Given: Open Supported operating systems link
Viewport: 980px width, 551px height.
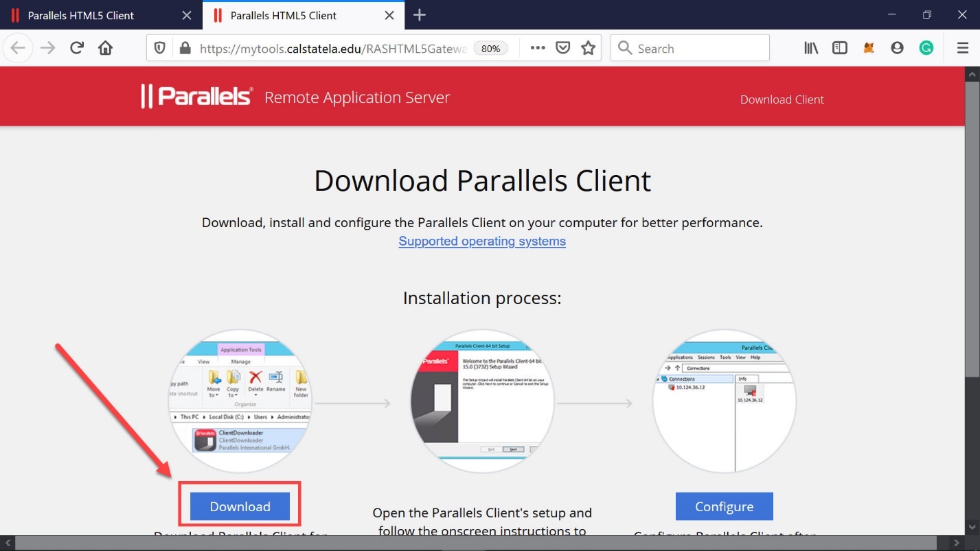Looking at the screenshot, I should click(x=482, y=242).
